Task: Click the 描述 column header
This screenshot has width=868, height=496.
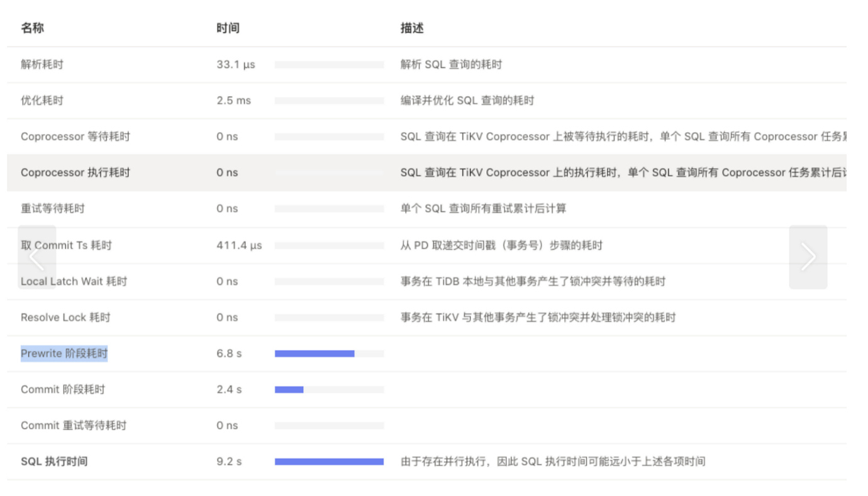Action: pos(412,28)
